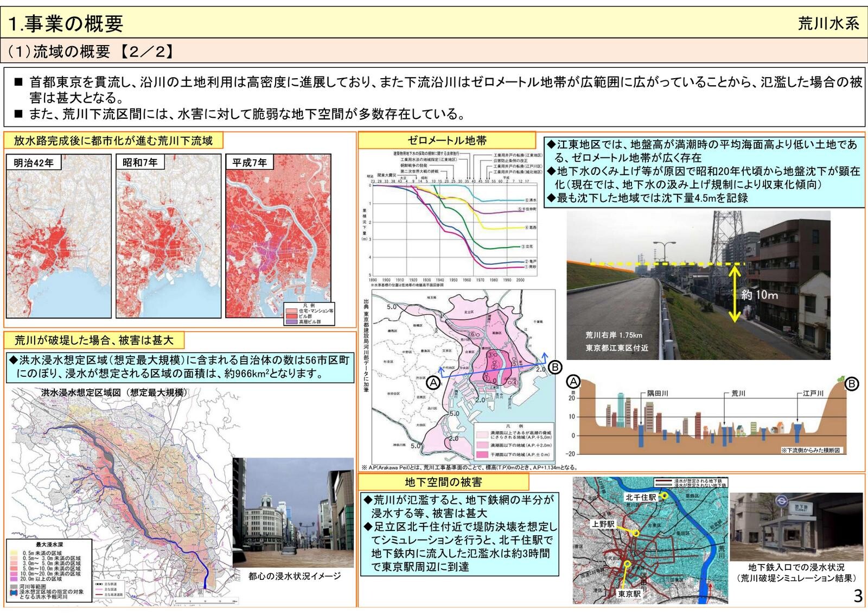Click the '平成7年' map label
The height and width of the screenshot is (614, 868).
click(x=250, y=162)
